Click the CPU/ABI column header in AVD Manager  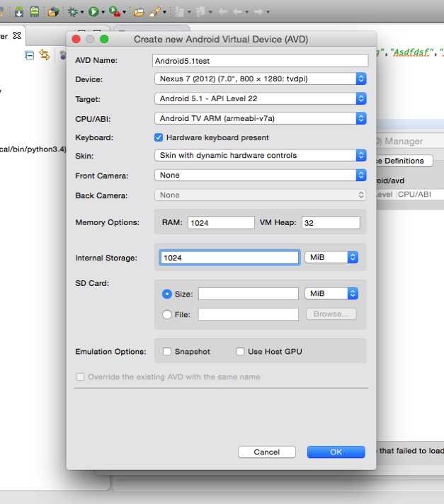(414, 194)
